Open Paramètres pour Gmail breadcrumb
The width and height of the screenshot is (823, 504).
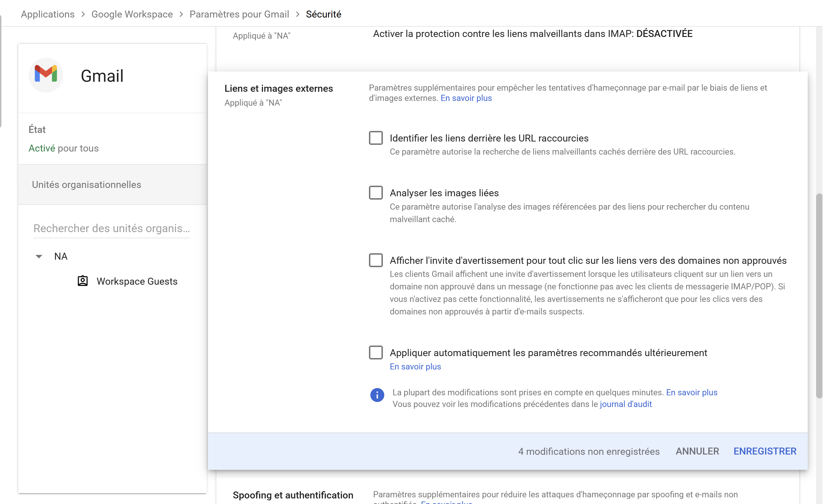(x=239, y=14)
